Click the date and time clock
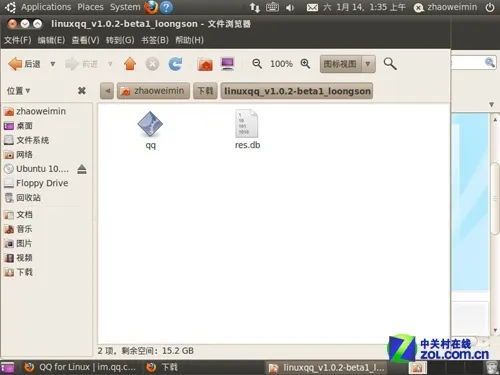Screen dimensions: 500x375 pos(364,7)
